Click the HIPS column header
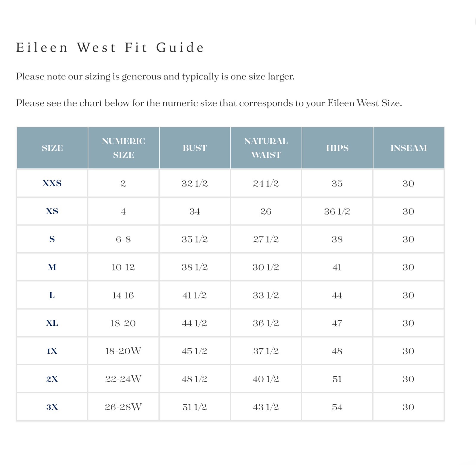 pyautogui.click(x=337, y=148)
